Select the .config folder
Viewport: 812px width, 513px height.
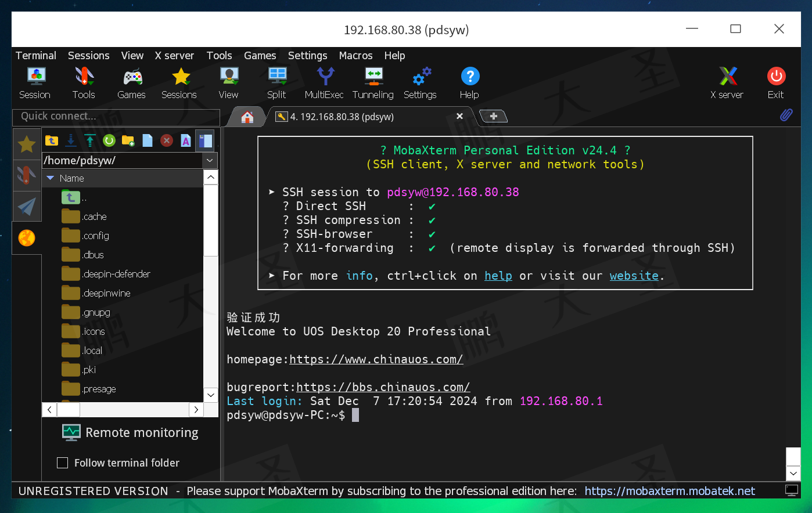[x=85, y=236]
